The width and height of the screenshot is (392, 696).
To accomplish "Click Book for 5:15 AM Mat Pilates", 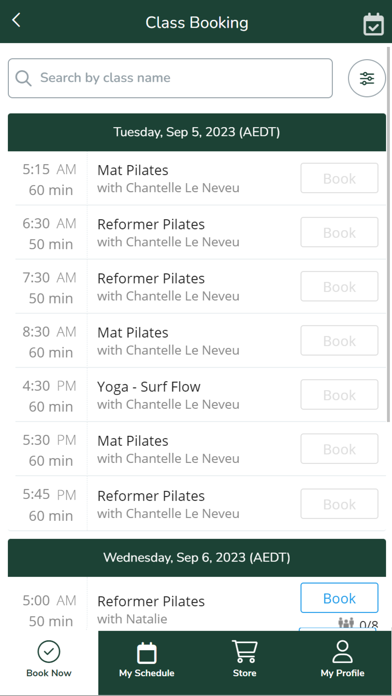I will [x=339, y=178].
